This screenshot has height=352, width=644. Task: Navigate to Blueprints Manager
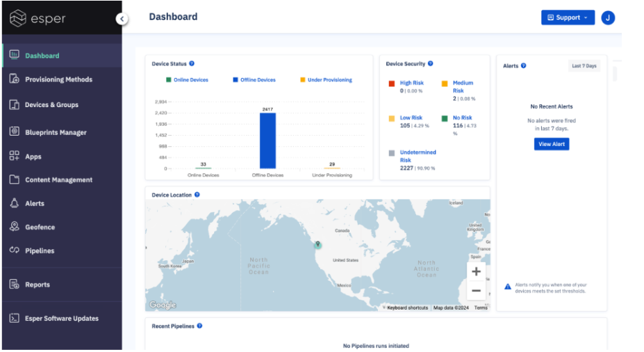click(56, 132)
